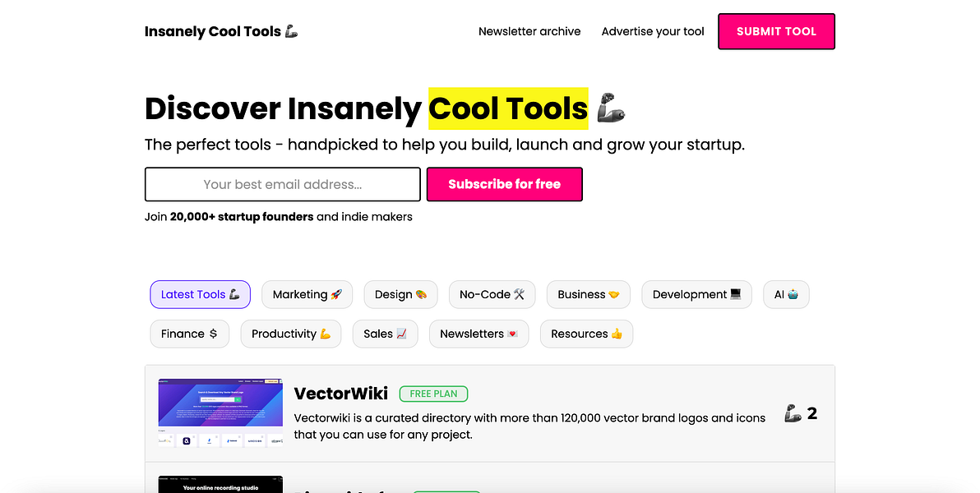Screen dimensions: 980x493
Task: Open the Sales 📈 category
Action: (385, 334)
